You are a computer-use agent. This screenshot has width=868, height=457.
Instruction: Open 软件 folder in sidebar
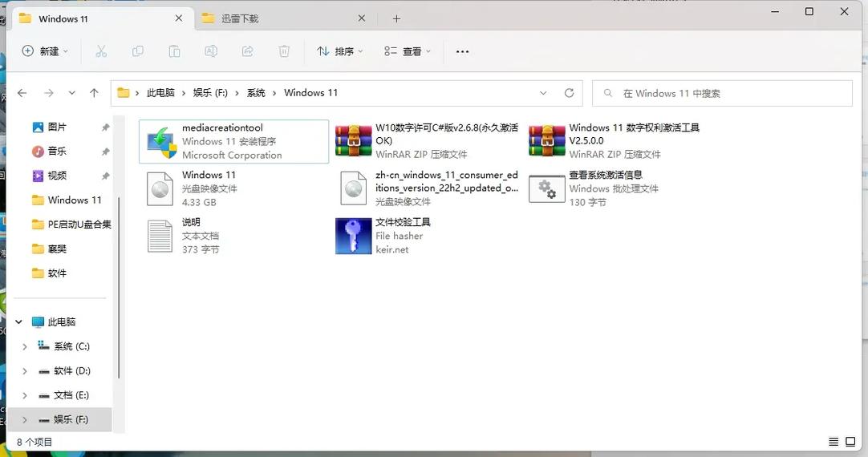[x=49, y=273]
